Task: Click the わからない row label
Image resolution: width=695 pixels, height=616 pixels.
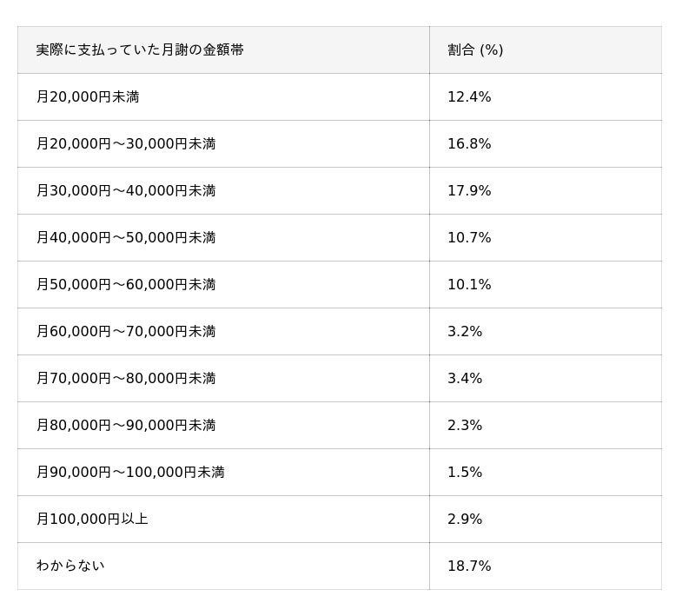Action: pos(70,566)
